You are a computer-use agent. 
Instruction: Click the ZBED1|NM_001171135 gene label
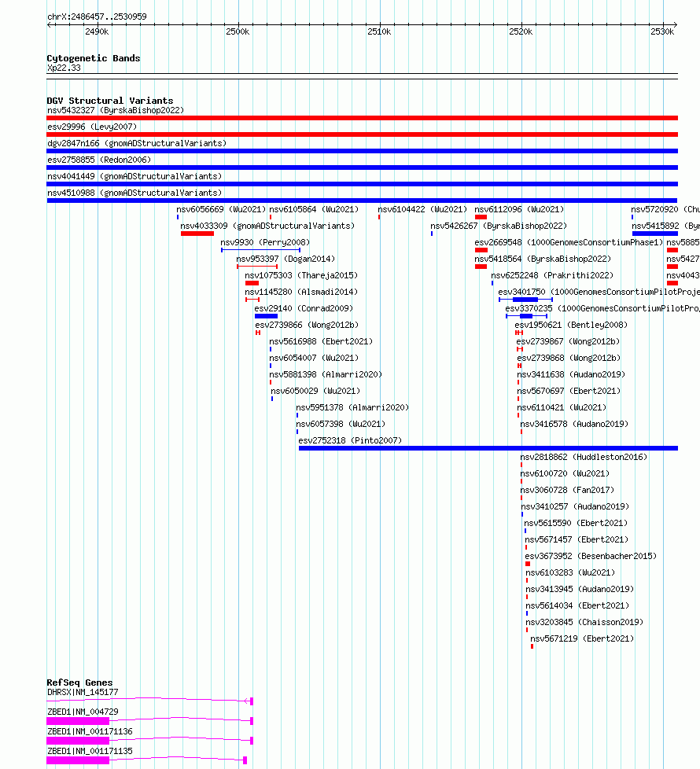point(90,751)
